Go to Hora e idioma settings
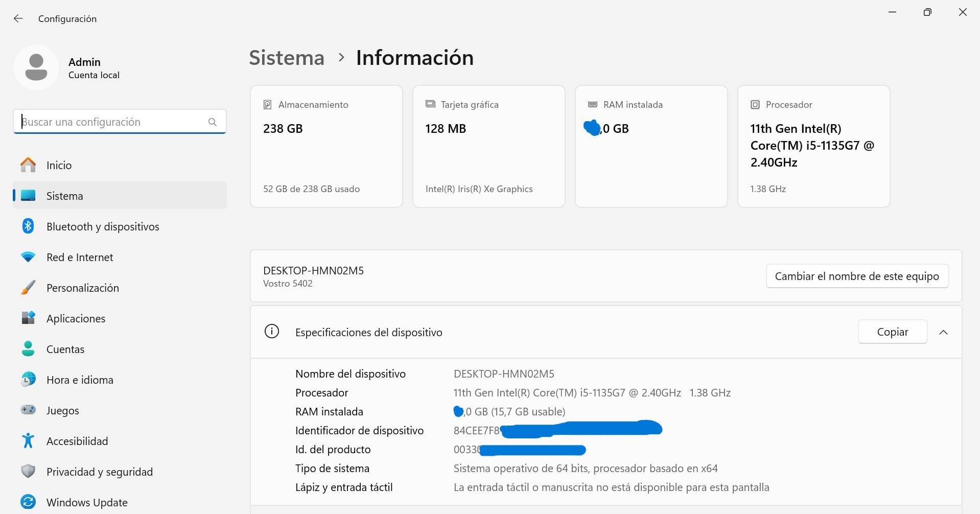The image size is (980, 514). pyautogui.click(x=80, y=380)
